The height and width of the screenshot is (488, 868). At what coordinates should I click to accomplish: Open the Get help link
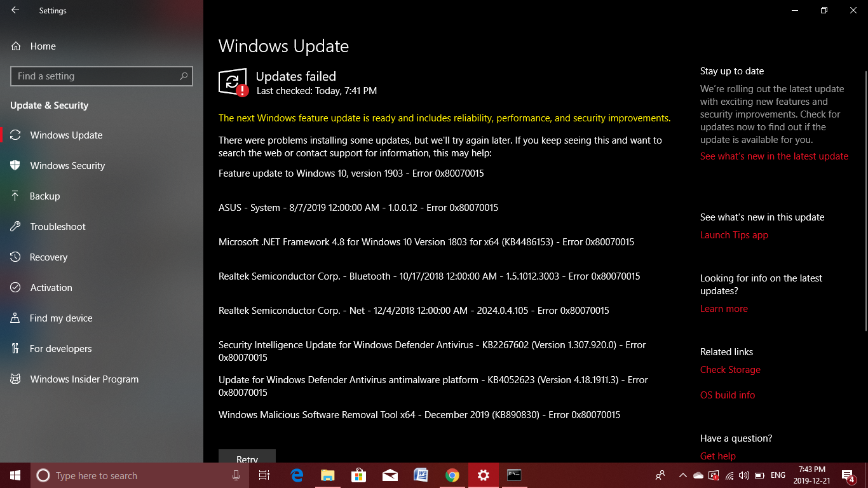[x=718, y=456]
